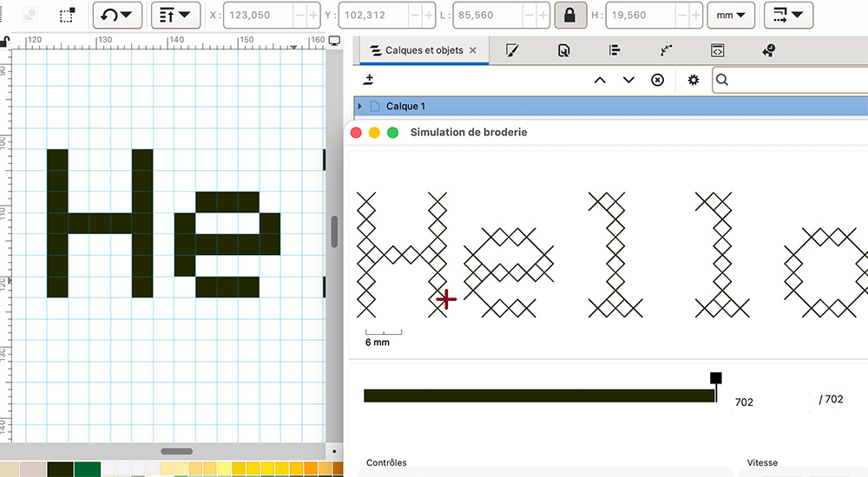This screenshot has width=868, height=477.
Task: Click the 'Vitesse' label
Action: pyautogui.click(x=762, y=462)
